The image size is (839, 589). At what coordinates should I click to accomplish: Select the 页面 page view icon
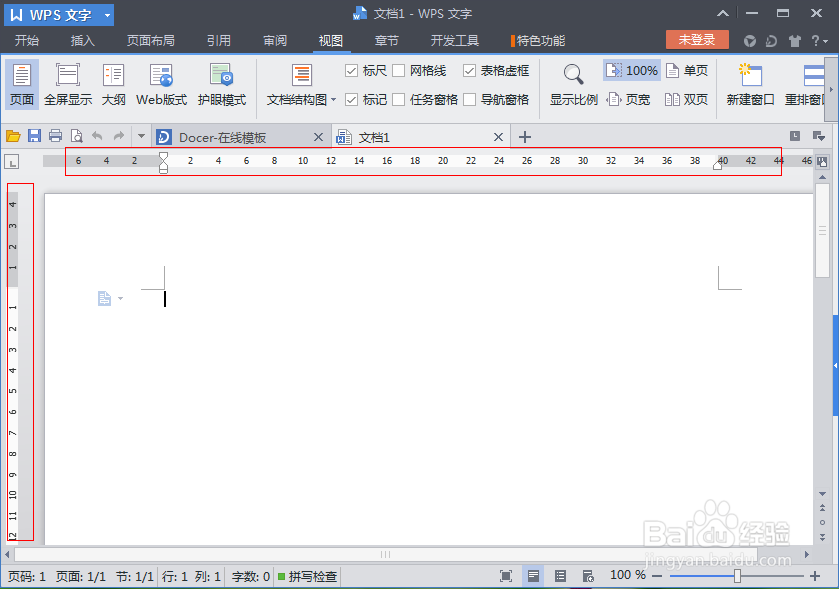[x=21, y=84]
